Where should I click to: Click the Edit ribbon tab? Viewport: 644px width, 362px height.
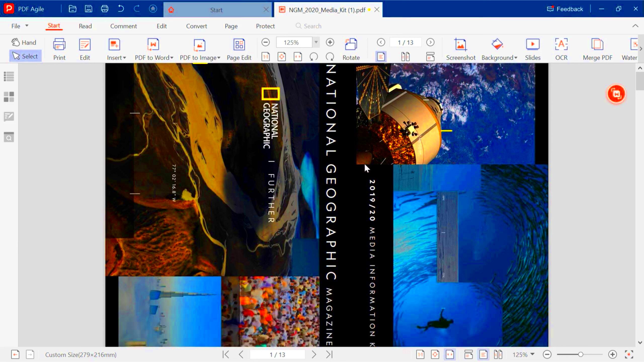pyautogui.click(x=162, y=26)
